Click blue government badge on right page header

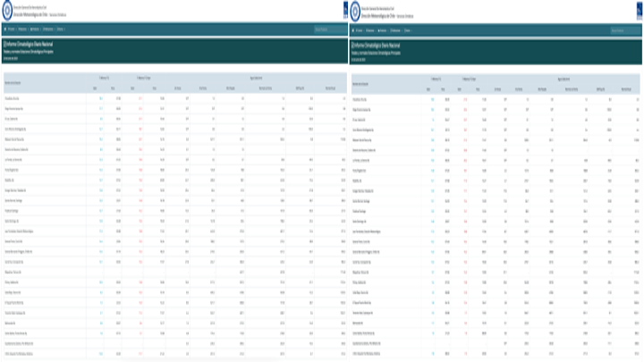[x=640, y=11]
